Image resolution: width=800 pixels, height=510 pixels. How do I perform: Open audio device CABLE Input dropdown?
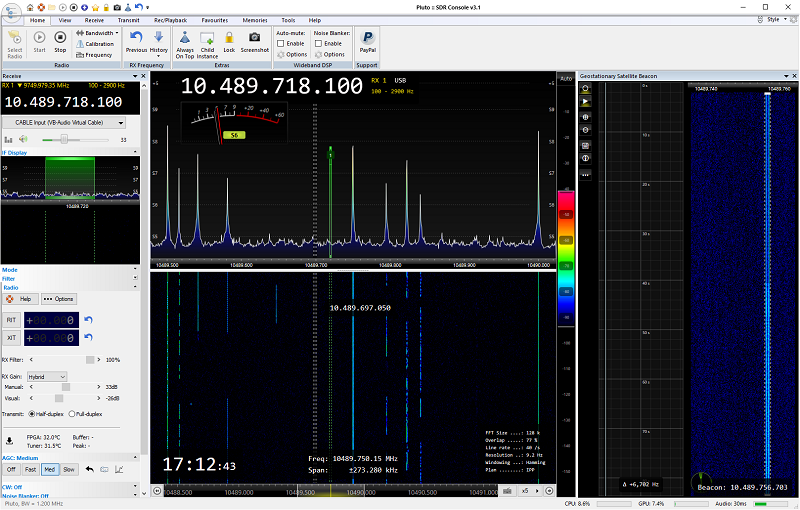[64, 122]
